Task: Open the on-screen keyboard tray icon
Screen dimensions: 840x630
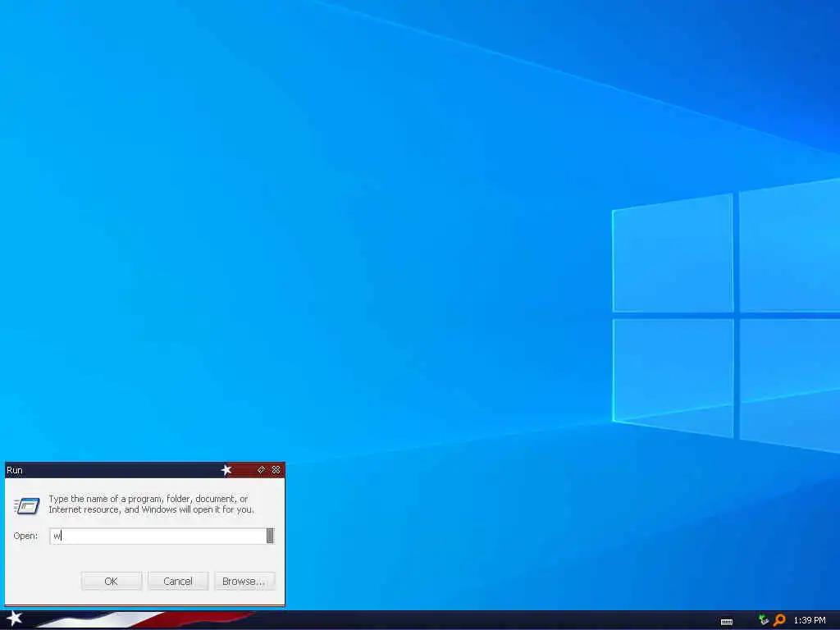Action: 727,622
